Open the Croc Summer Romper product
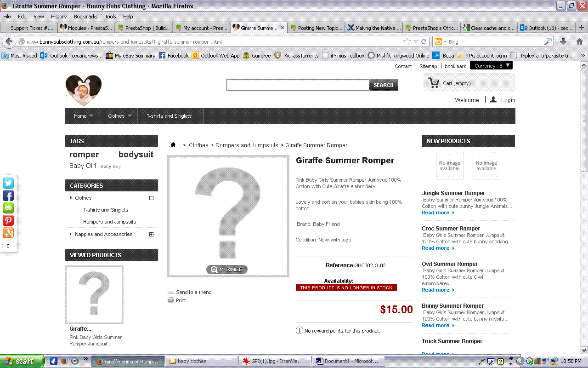 pyautogui.click(x=451, y=229)
